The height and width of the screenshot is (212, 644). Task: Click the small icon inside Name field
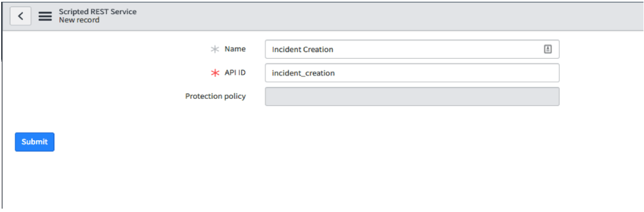(548, 49)
